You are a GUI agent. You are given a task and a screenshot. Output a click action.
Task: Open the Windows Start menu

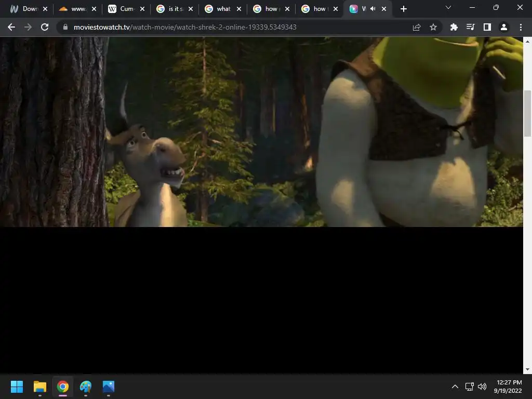tap(17, 387)
